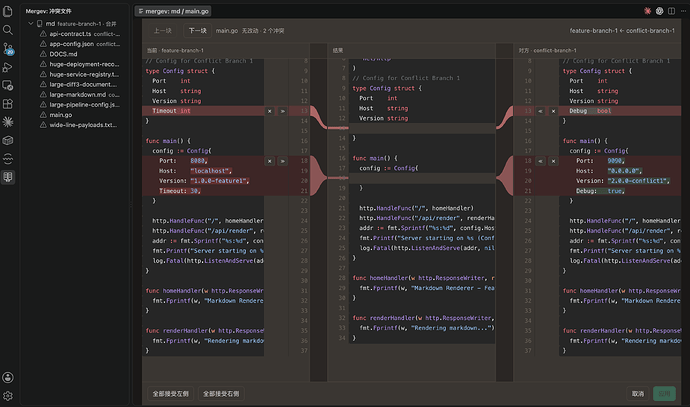The image size is (690, 407).
Task: Click the red starburst icon in editor toolbar
Action: click(x=647, y=11)
